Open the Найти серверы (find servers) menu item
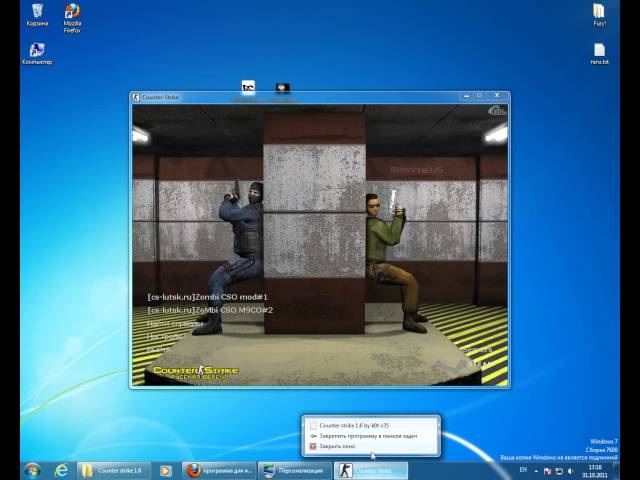Viewport: 640px width, 480px height. click(x=175, y=324)
